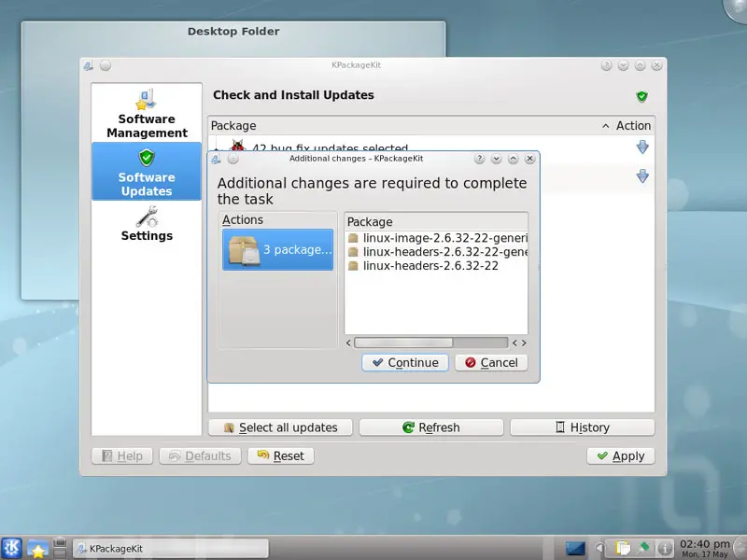Click the scroll-left arrow at the scrollbar's left end
This screenshot has height=560, width=747.
pos(348,343)
